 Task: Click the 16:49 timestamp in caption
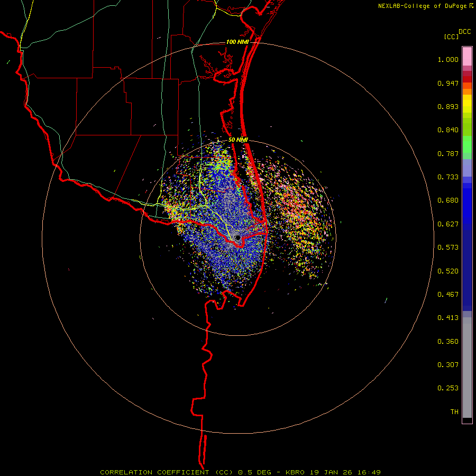click(368, 472)
